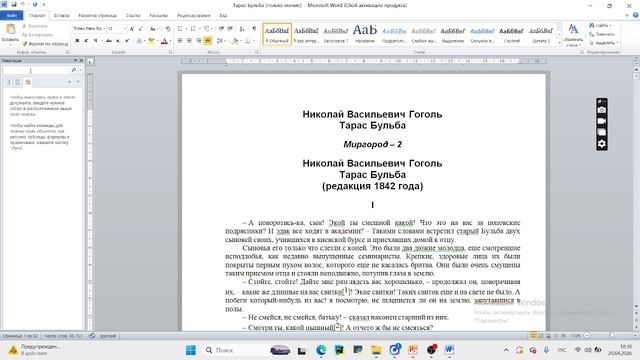Click the Numbering list button

[x=194, y=29]
